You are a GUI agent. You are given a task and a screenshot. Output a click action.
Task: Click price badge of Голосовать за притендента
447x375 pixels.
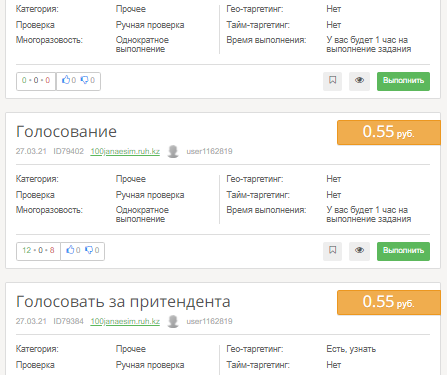click(389, 302)
